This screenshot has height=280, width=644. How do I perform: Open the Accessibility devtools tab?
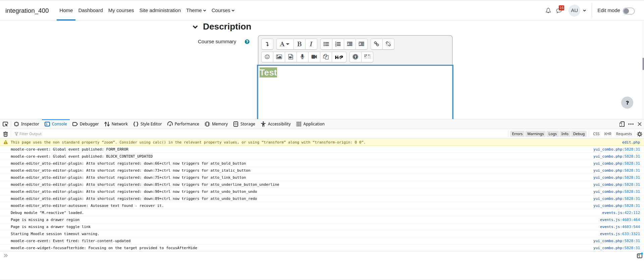pos(276,124)
